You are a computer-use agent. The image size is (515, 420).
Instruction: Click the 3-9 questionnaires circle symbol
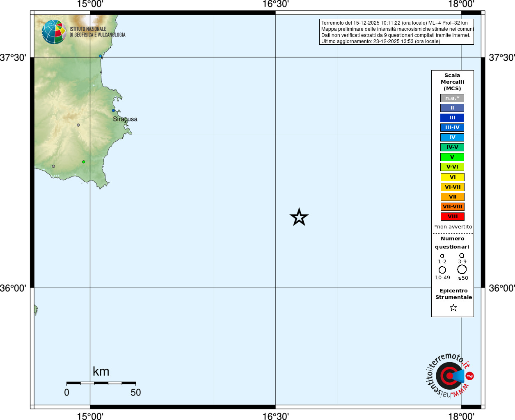(x=462, y=256)
